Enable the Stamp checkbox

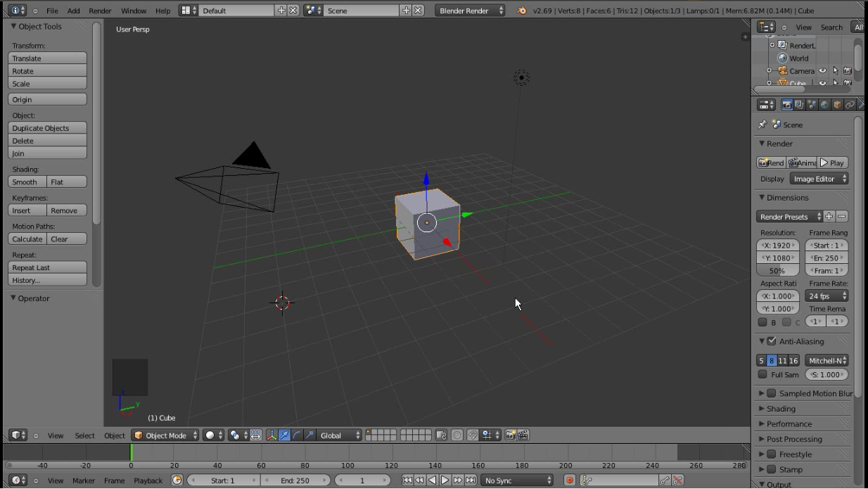click(772, 469)
